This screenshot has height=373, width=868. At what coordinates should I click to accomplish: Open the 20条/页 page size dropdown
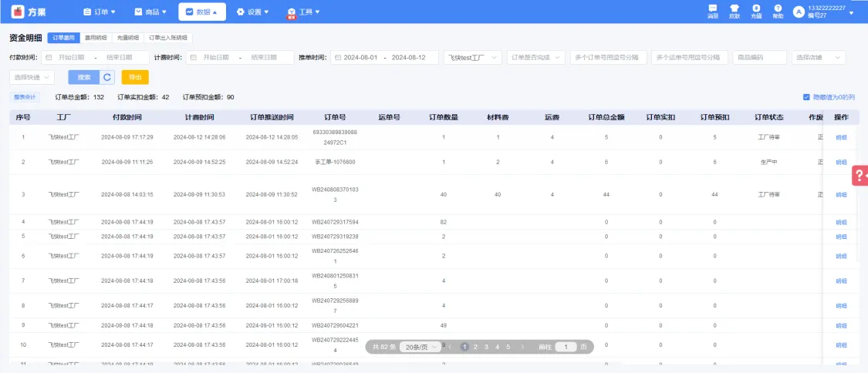coord(424,347)
